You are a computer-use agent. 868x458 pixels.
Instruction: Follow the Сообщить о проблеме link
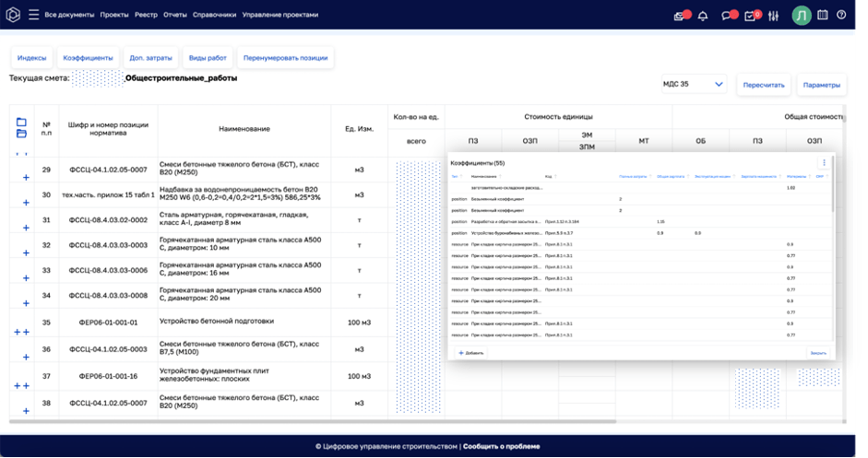tap(501, 446)
